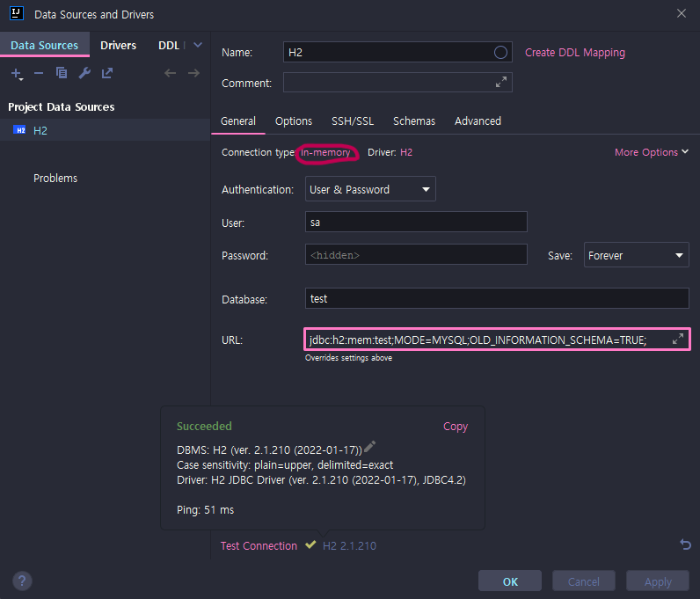Open the help question mark button
The width and height of the screenshot is (700, 599).
22,581
